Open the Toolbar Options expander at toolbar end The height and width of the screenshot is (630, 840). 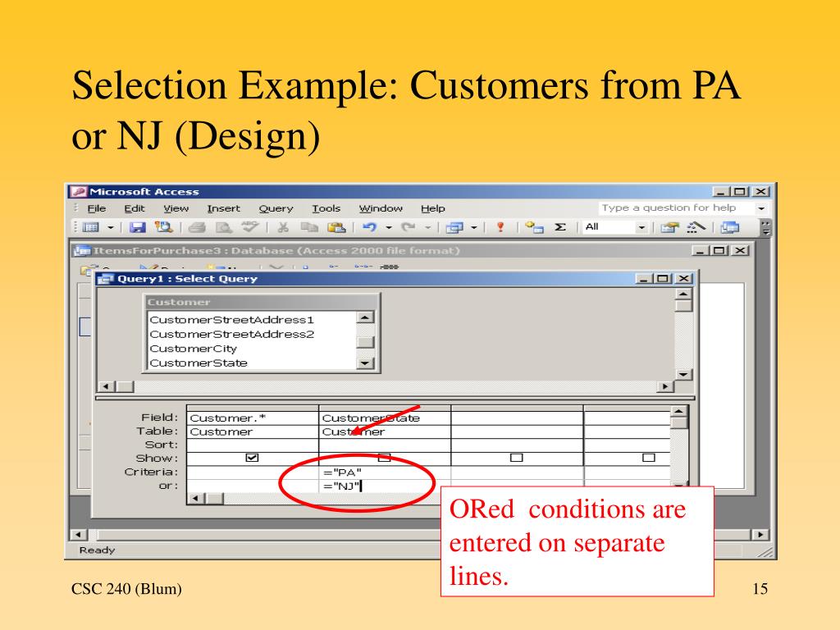[x=766, y=228]
